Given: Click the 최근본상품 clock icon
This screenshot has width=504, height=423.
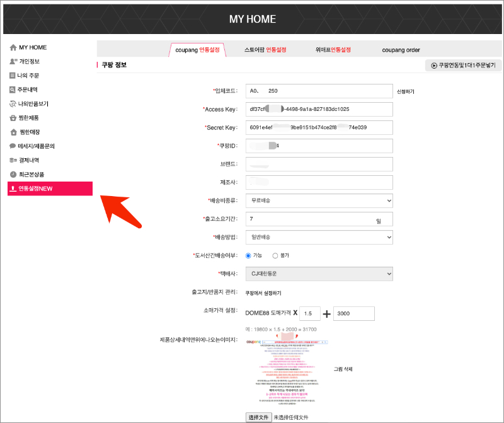Looking at the screenshot, I should click(x=13, y=174).
